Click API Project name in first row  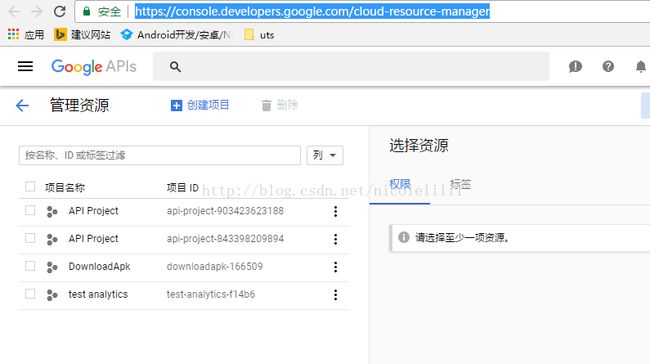click(x=93, y=211)
